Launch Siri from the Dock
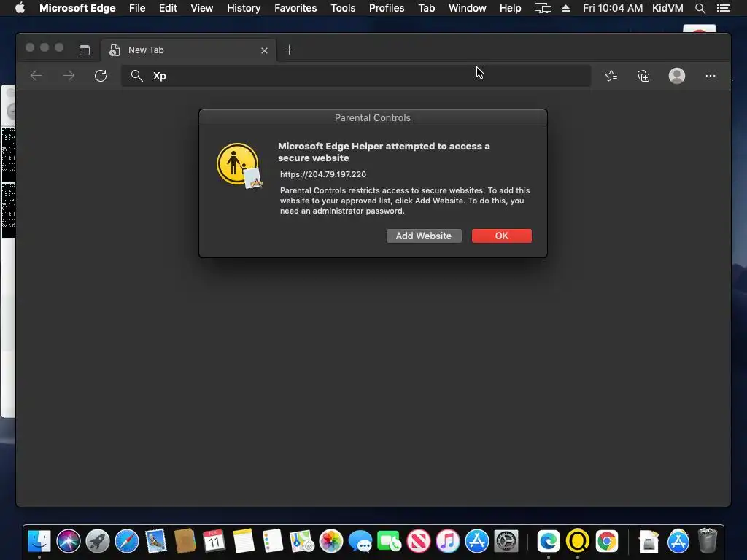747x560 pixels. pyautogui.click(x=69, y=541)
